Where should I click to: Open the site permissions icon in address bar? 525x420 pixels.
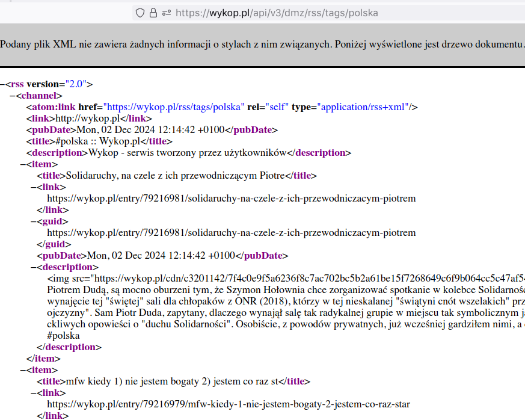pyautogui.click(x=166, y=13)
